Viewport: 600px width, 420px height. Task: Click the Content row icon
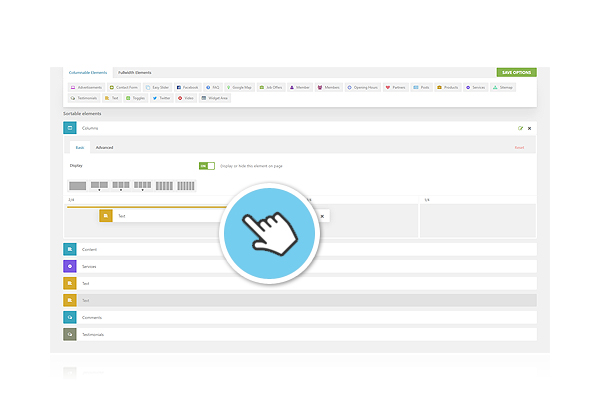[70, 249]
